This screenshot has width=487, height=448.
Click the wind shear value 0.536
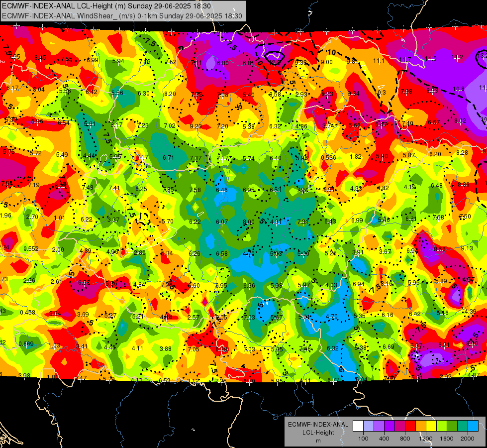[328, 158]
